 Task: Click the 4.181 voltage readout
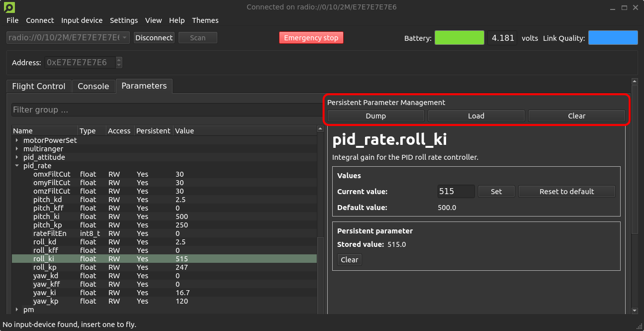pyautogui.click(x=503, y=38)
